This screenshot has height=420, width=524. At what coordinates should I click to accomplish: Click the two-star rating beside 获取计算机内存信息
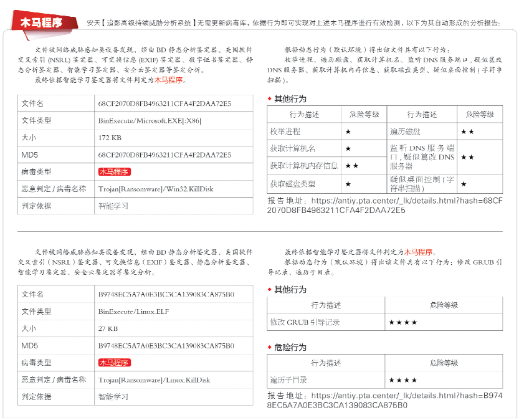click(x=351, y=166)
